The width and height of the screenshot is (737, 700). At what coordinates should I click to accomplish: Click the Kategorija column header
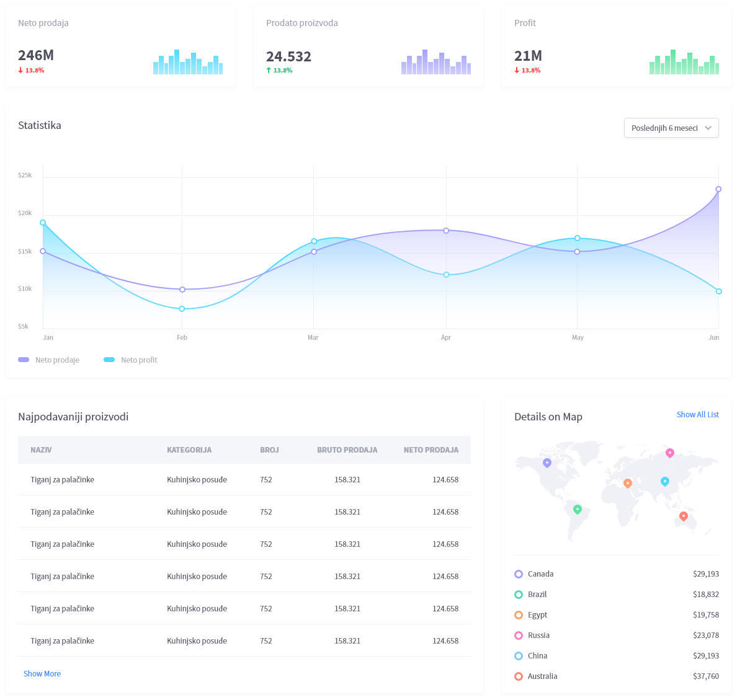[189, 450]
